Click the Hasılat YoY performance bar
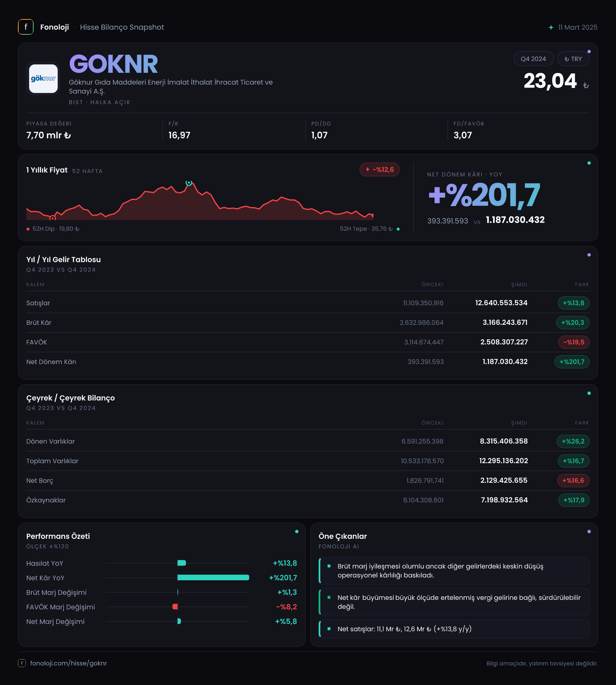The height and width of the screenshot is (685, 616). 181,563
